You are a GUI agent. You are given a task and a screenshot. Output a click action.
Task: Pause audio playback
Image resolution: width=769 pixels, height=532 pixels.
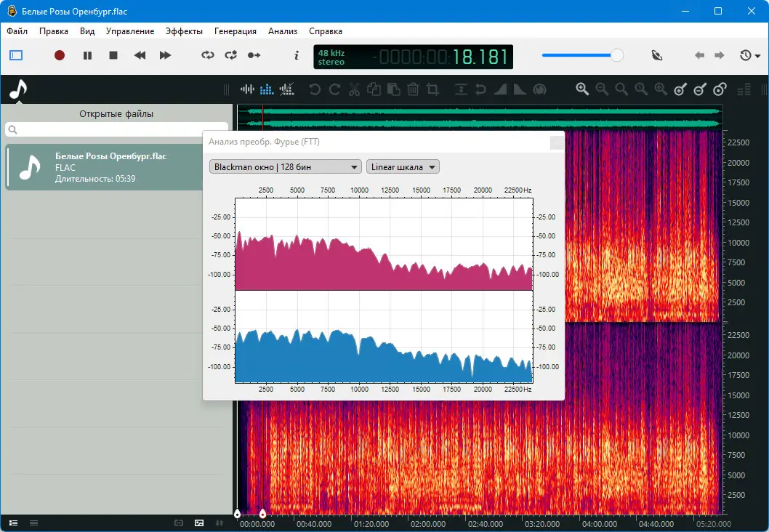point(87,55)
